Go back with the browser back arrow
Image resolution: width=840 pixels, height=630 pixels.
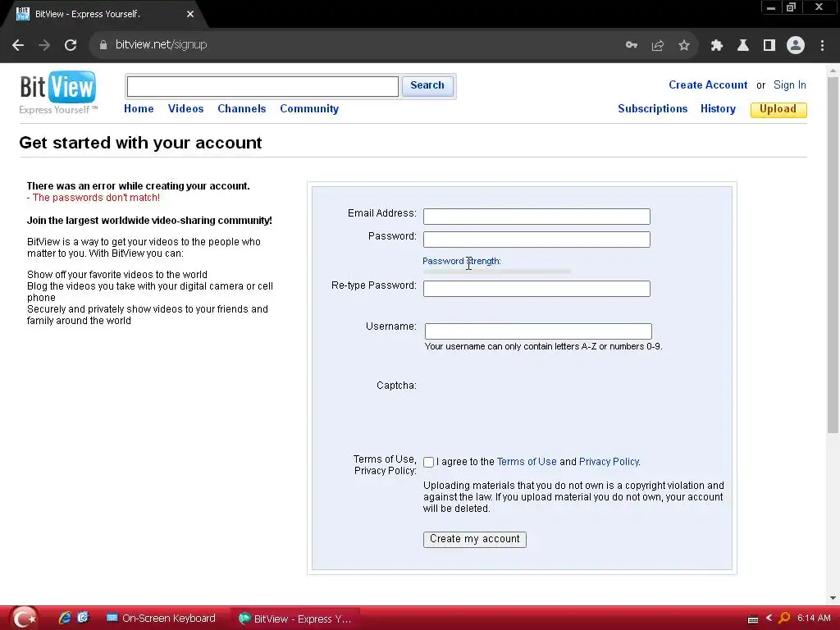[x=18, y=46]
